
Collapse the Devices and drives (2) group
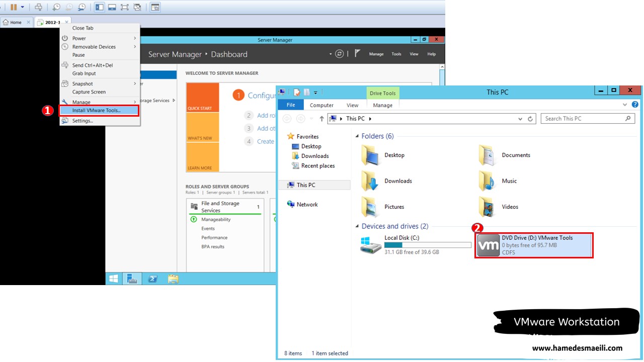(x=357, y=226)
